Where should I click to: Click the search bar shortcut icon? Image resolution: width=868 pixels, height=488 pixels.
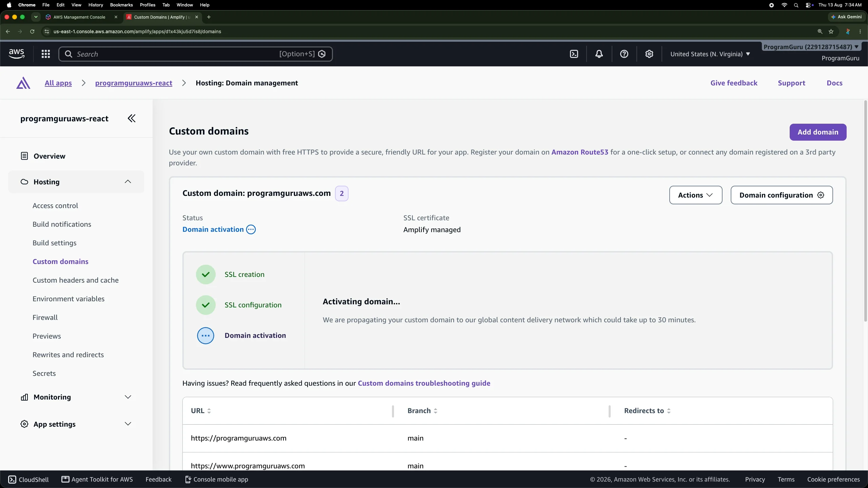pyautogui.click(x=322, y=54)
